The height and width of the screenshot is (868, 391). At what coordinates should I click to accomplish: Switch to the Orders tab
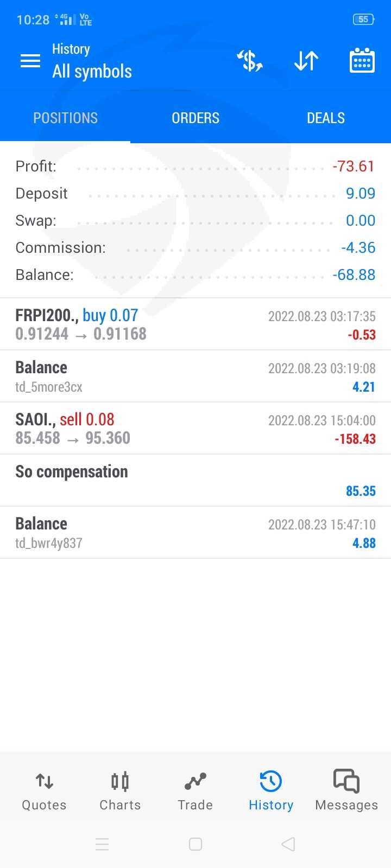(x=195, y=118)
